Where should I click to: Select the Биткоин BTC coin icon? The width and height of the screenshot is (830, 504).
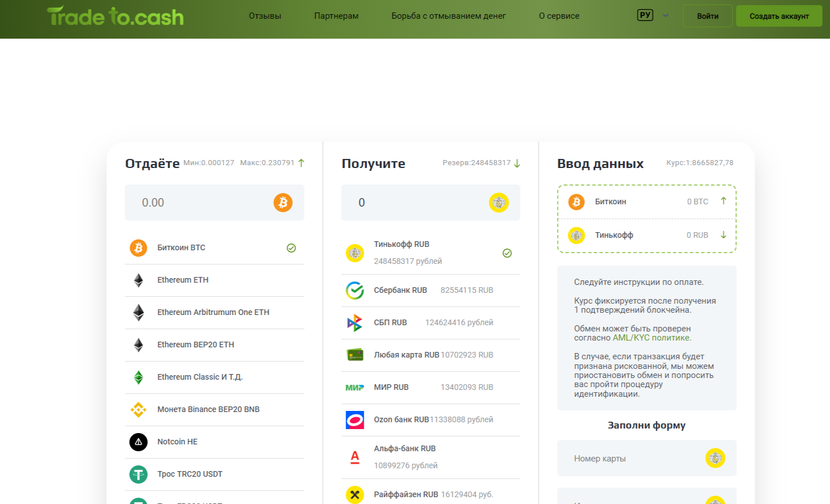[x=138, y=248]
